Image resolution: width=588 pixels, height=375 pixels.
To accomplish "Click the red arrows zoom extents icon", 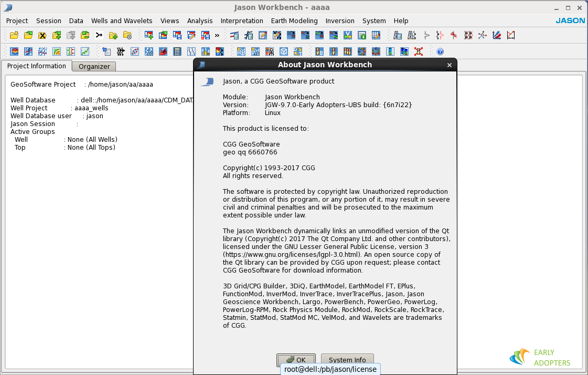I will click(x=419, y=51).
